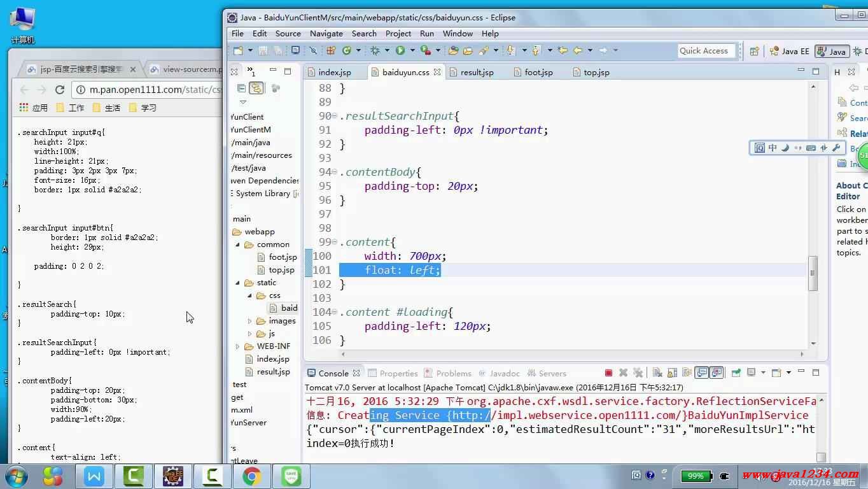Click the green Run button icon
The width and height of the screenshot is (868, 489).
400,50
